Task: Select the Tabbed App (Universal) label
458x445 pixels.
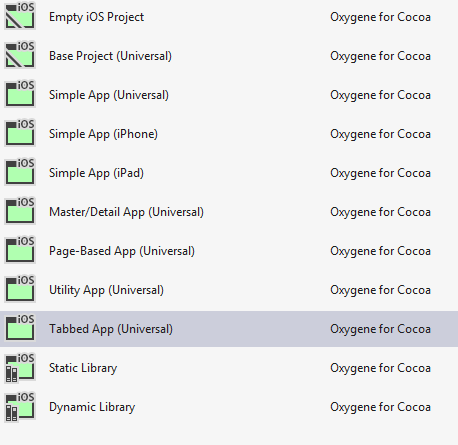Action: click(x=111, y=329)
